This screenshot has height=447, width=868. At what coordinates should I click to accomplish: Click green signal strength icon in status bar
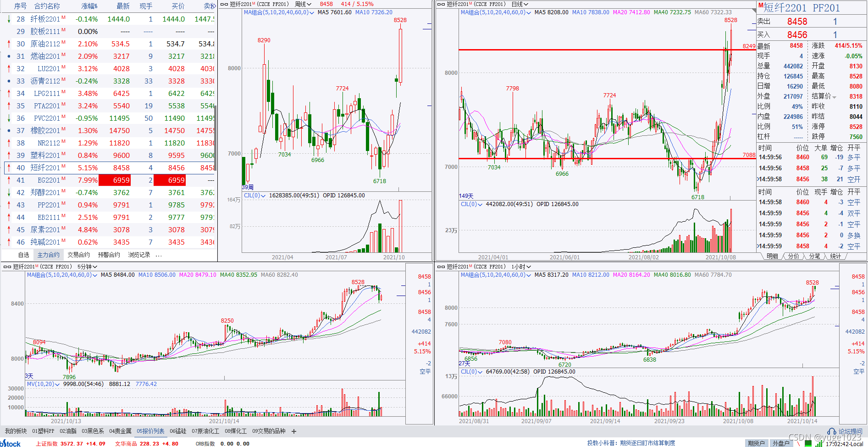819,443
